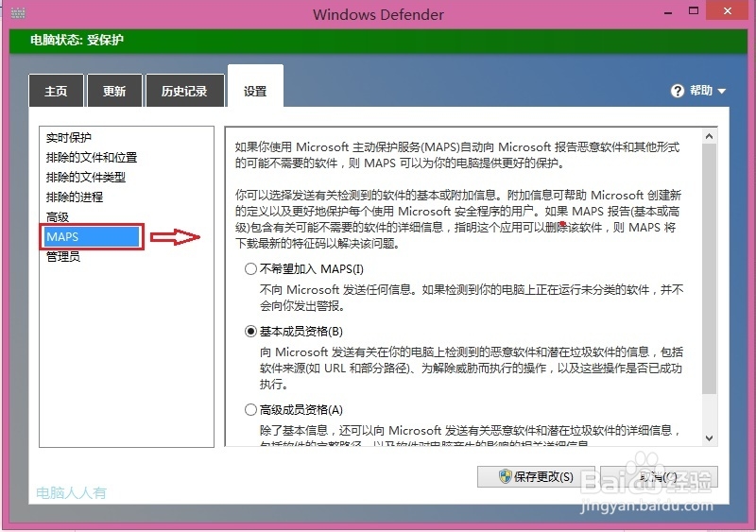
Task: Maximize the Windows Defender window
Action: click(694, 10)
